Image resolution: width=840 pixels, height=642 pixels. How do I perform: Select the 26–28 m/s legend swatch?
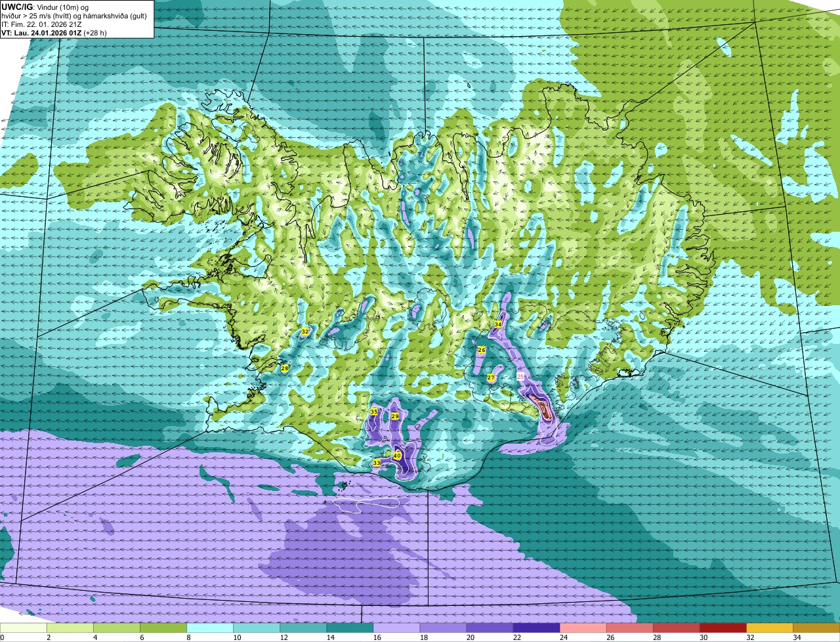pyautogui.click(x=629, y=628)
